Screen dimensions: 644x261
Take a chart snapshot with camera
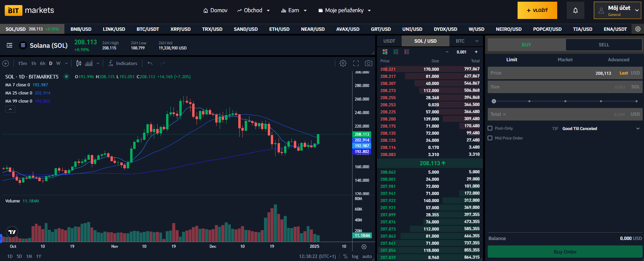coord(368,63)
